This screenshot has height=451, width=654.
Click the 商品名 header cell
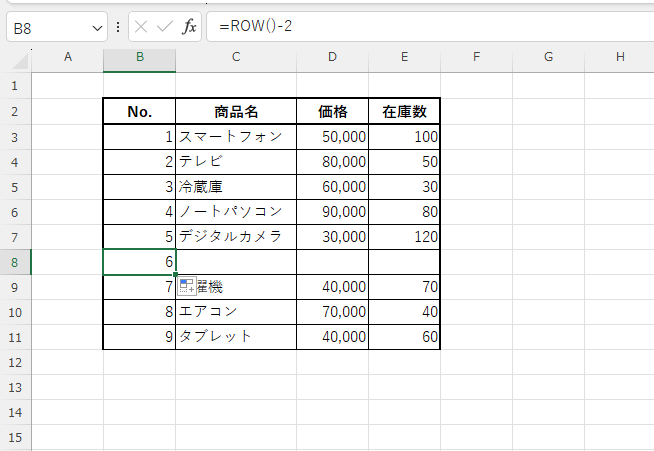click(236, 111)
